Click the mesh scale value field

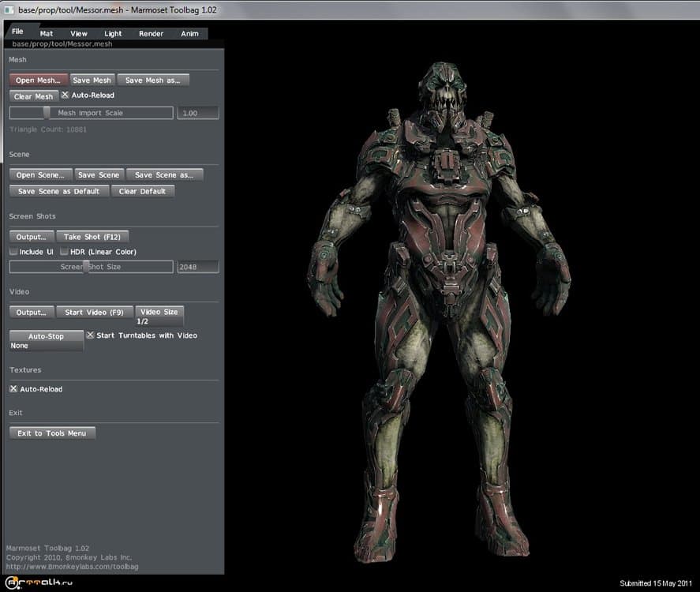[197, 113]
